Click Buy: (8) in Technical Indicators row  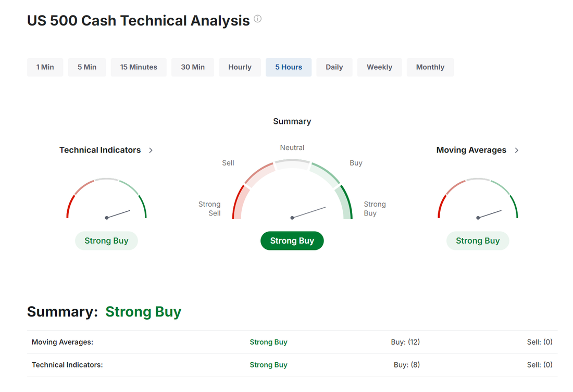click(x=407, y=364)
